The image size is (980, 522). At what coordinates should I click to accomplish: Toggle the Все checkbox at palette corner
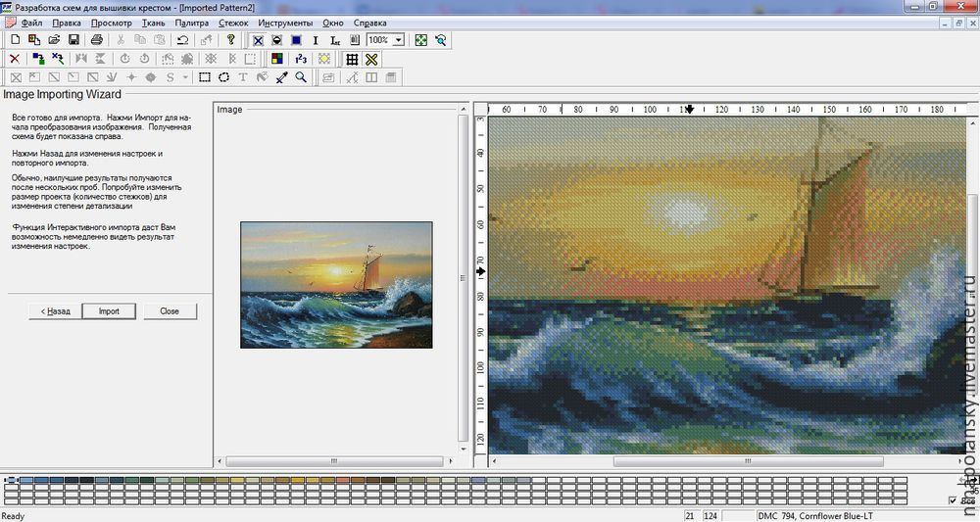pyautogui.click(x=953, y=500)
